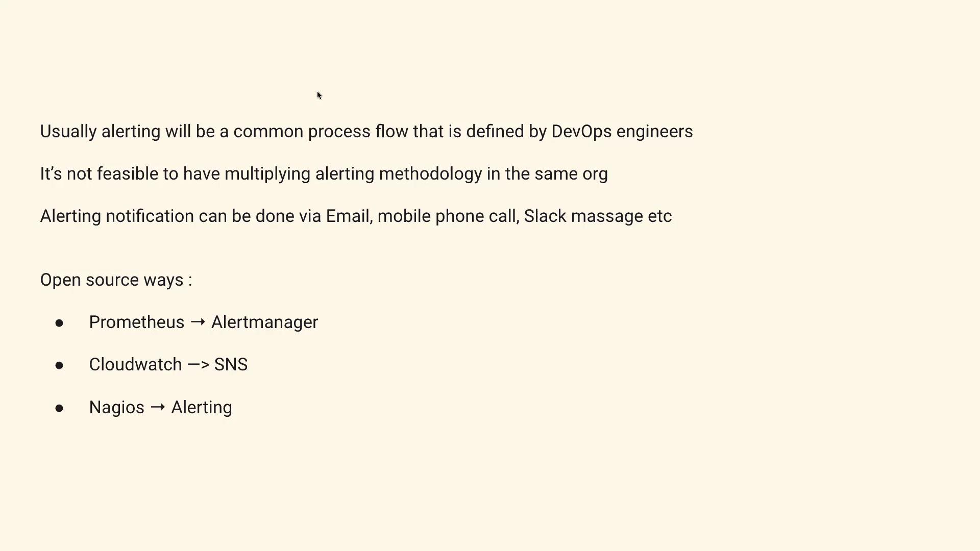Click the word "methodology" in second line
980x551 pixels.
coord(430,174)
